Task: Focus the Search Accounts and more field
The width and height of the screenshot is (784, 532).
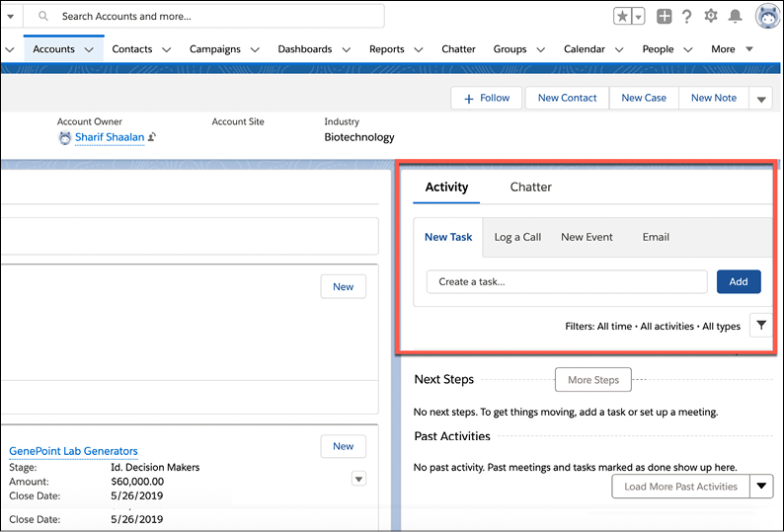Action: point(204,17)
